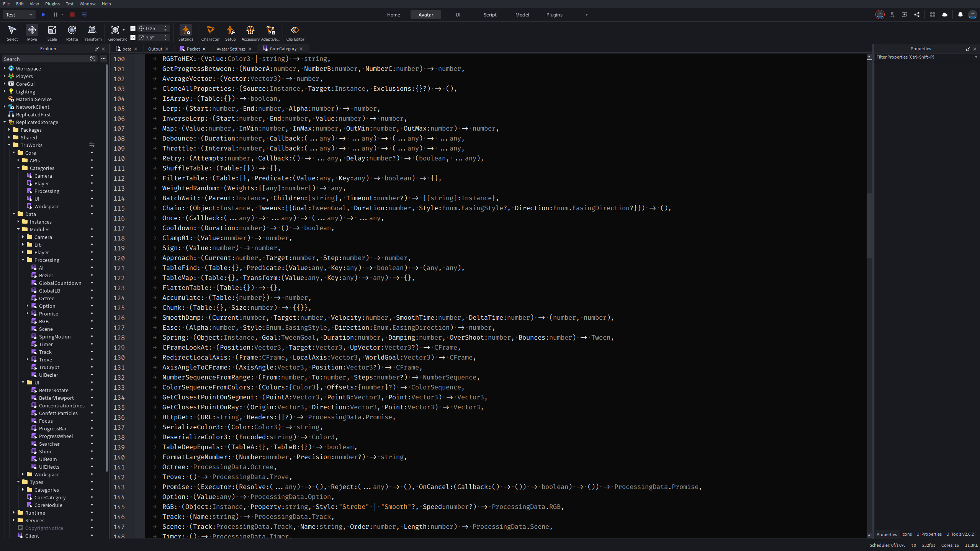The width and height of the screenshot is (980, 551).
Task: Close the CoreCategory tab
Action: click(301, 49)
